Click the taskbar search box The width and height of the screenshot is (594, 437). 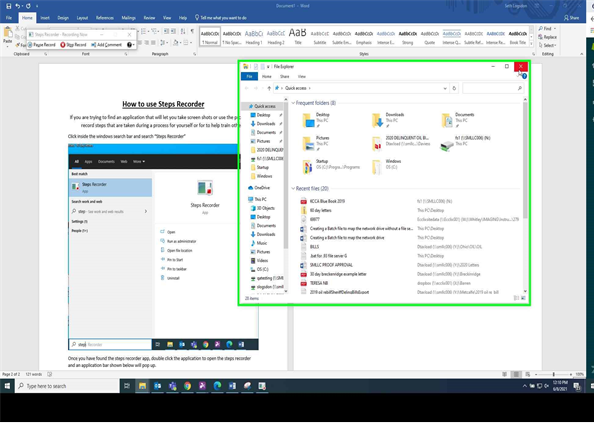67,386
